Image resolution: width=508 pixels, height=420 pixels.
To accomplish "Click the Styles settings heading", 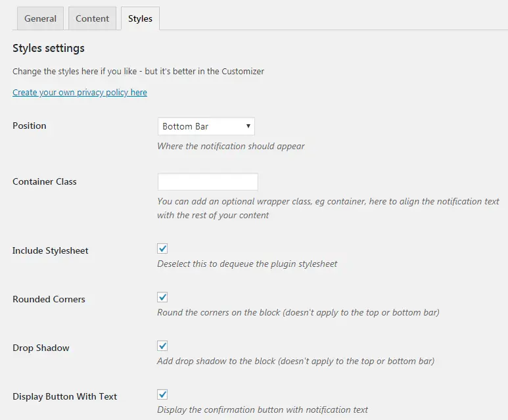I will (x=49, y=48).
